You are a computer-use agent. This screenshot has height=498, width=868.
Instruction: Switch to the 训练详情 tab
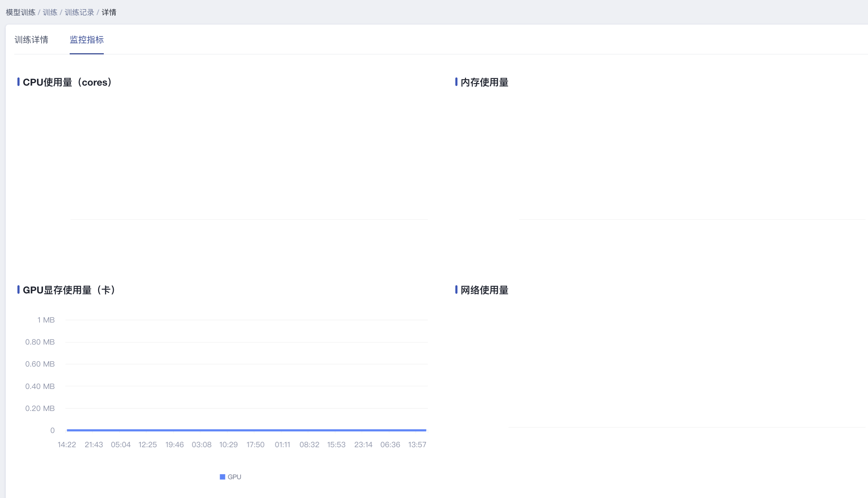[x=31, y=40]
